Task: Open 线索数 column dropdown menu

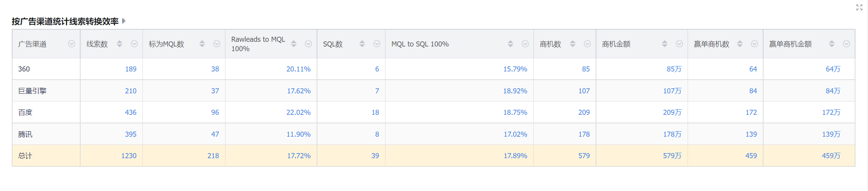Action: pyautogui.click(x=134, y=44)
